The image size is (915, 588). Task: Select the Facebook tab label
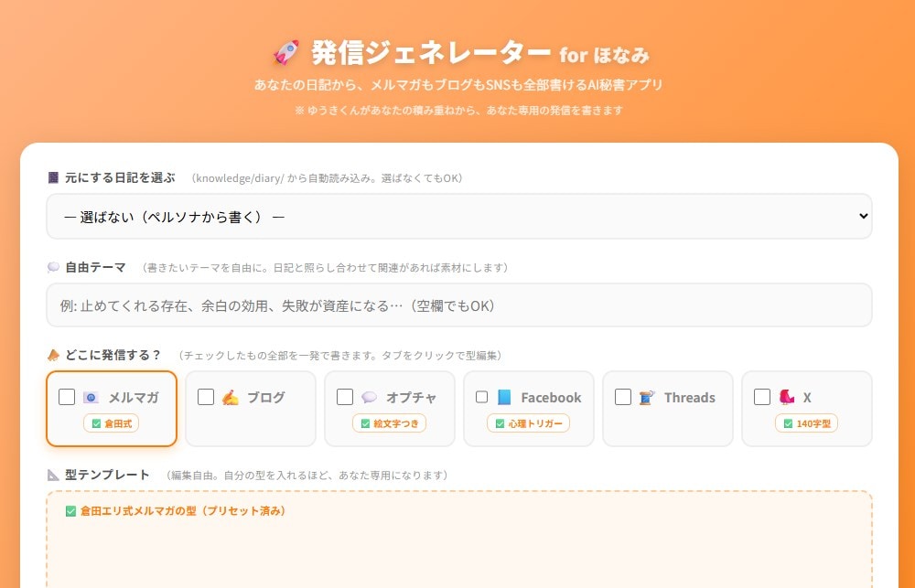tap(551, 398)
